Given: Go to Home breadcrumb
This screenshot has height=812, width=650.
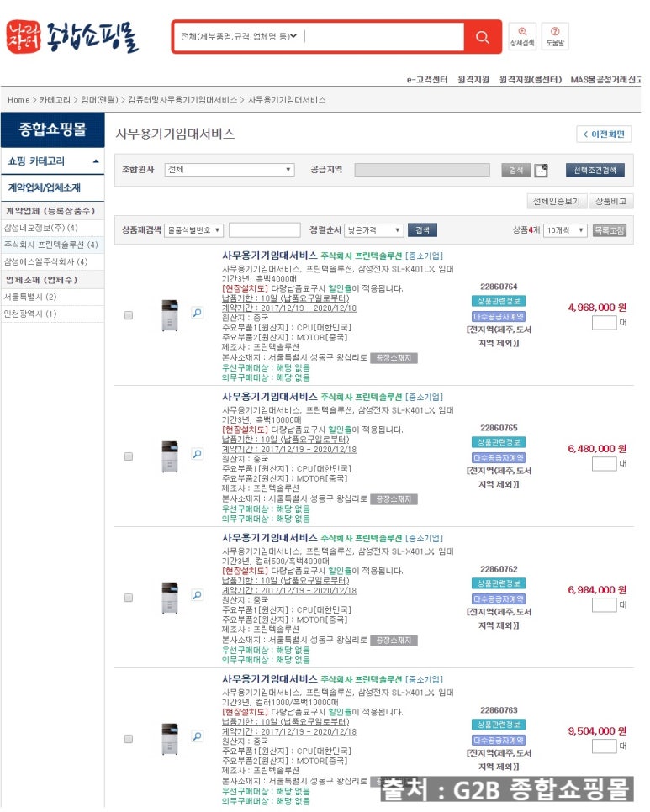Looking at the screenshot, I should [x=18, y=100].
